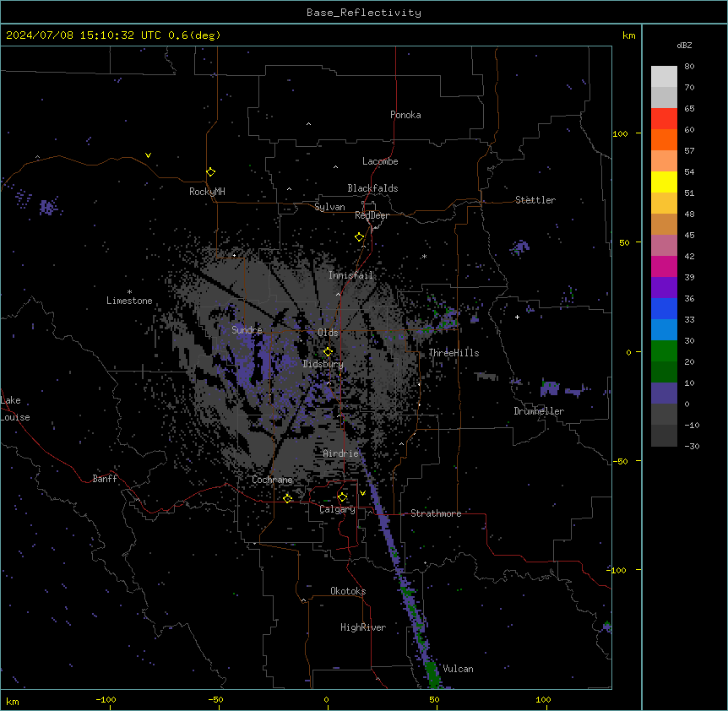
Task: Click the Olds town label
Action: tap(328, 333)
